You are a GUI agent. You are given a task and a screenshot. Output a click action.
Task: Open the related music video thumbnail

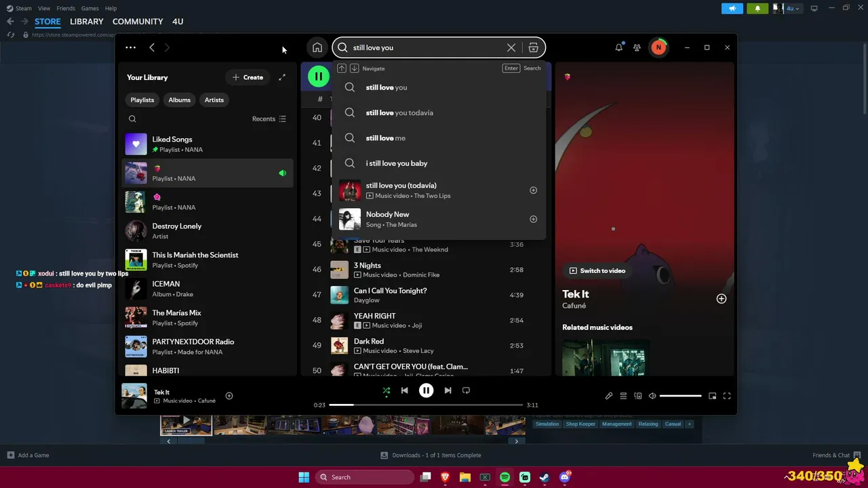[x=606, y=357]
